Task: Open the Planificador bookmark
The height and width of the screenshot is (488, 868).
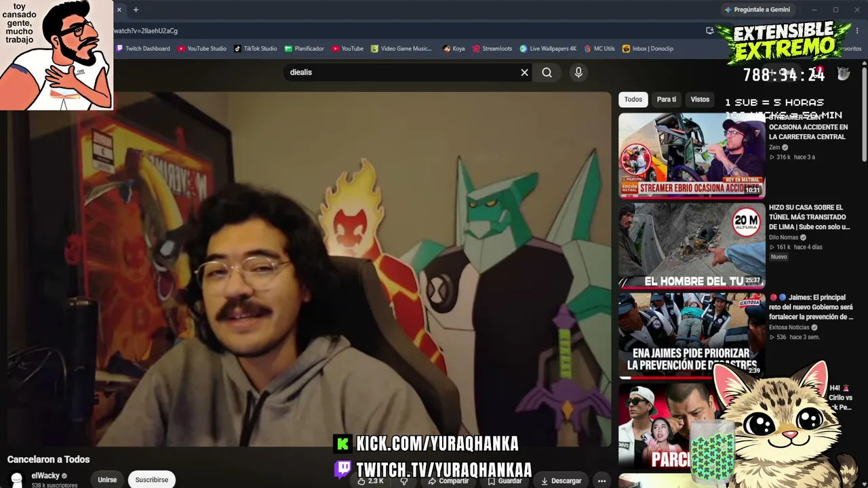Action: [304, 49]
